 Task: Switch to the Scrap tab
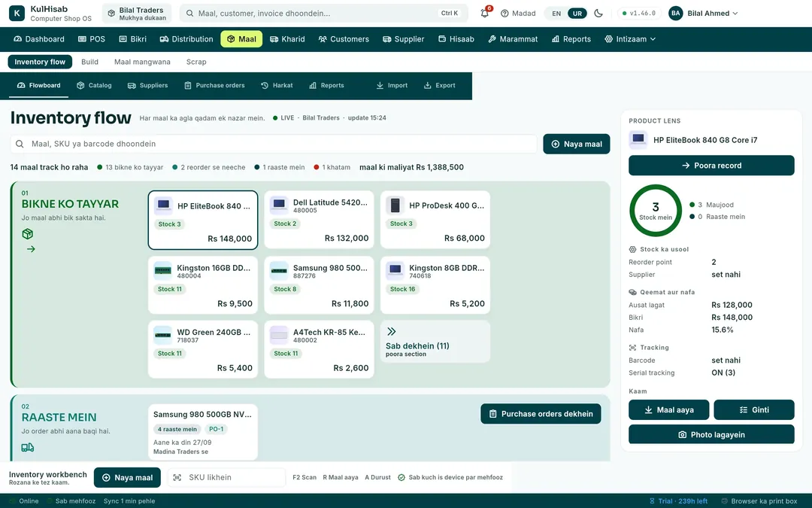click(196, 62)
